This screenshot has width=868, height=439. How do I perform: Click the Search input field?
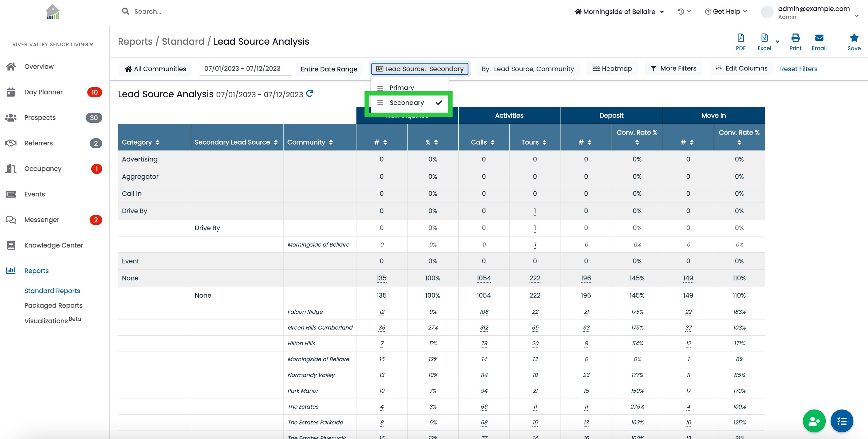coord(148,12)
